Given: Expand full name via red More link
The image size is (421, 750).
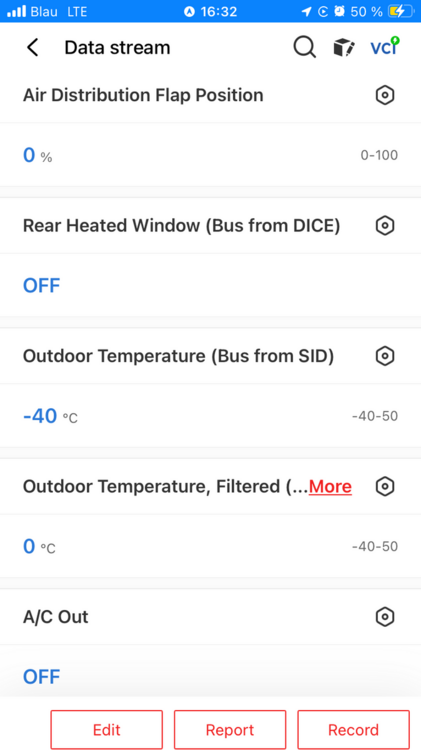Looking at the screenshot, I should [330, 486].
